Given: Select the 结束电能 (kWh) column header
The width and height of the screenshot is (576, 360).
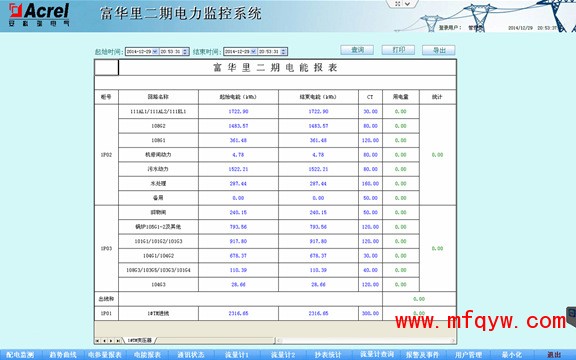Looking at the screenshot, I should coord(318,97).
